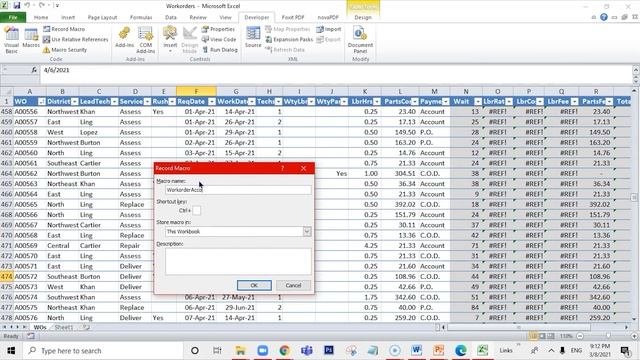Open the LeadTech column filter dropdown
Viewport: 640px width, 360px height.
[x=114, y=102]
